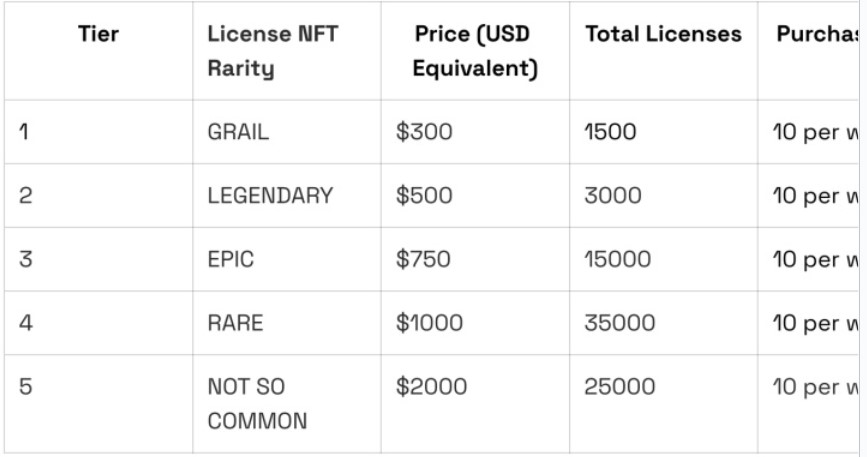The width and height of the screenshot is (867, 457).
Task: Select the LEGENDARY rarity cell
Action: tap(270, 196)
